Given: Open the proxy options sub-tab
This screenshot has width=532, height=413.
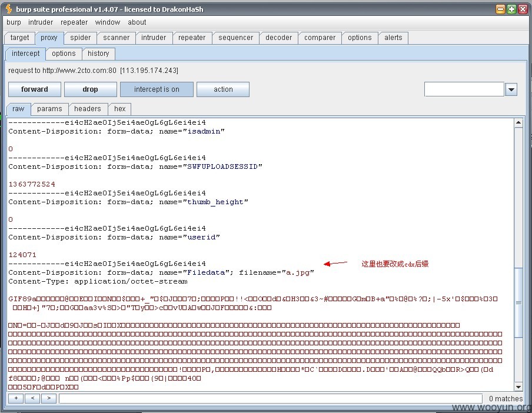Looking at the screenshot, I should (x=64, y=54).
